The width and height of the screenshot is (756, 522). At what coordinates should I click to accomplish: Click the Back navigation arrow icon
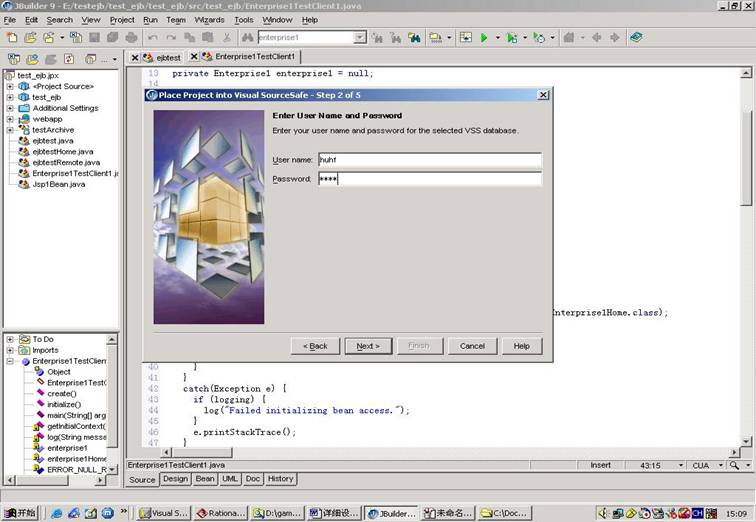click(597, 38)
